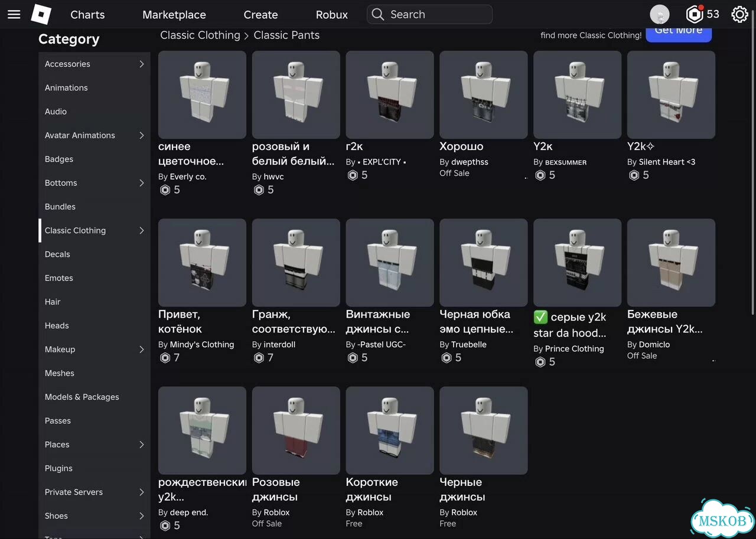Open thumbnail for 'Гранж, соответствую...' pants
Viewport: 756px width, 539px height.
tap(296, 263)
